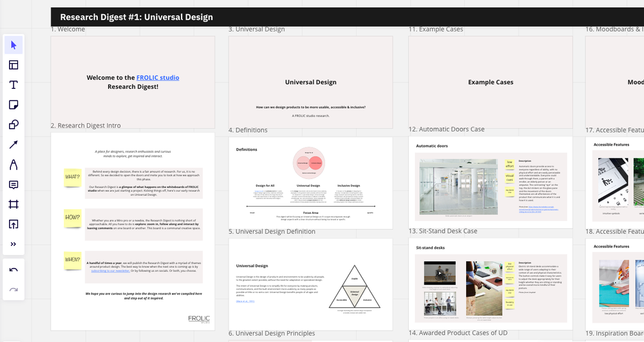
Task: Select frame title 12. Automatic Doors Case
Action: click(446, 129)
